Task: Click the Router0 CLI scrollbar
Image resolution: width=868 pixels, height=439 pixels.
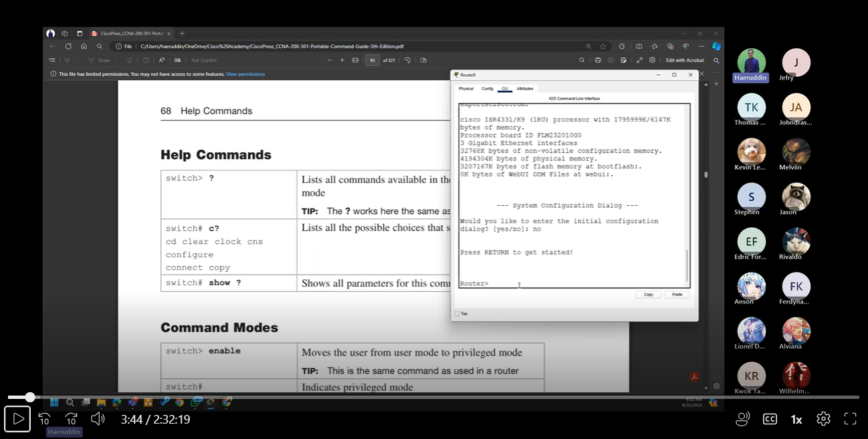Action: click(x=687, y=265)
